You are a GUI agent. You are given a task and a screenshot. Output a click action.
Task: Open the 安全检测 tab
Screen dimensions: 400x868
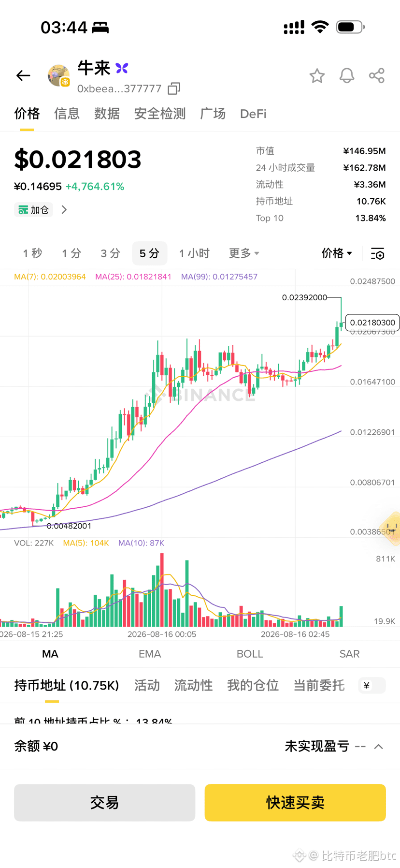tap(160, 114)
